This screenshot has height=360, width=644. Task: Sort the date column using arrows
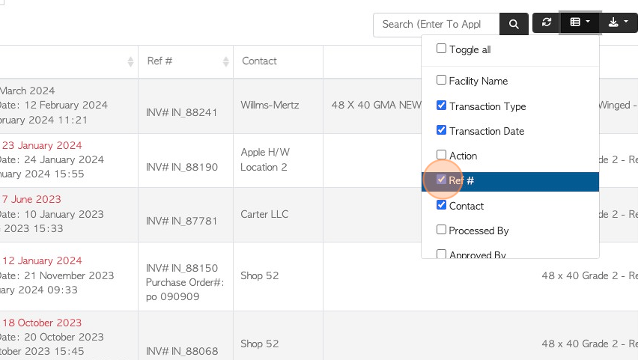130,61
